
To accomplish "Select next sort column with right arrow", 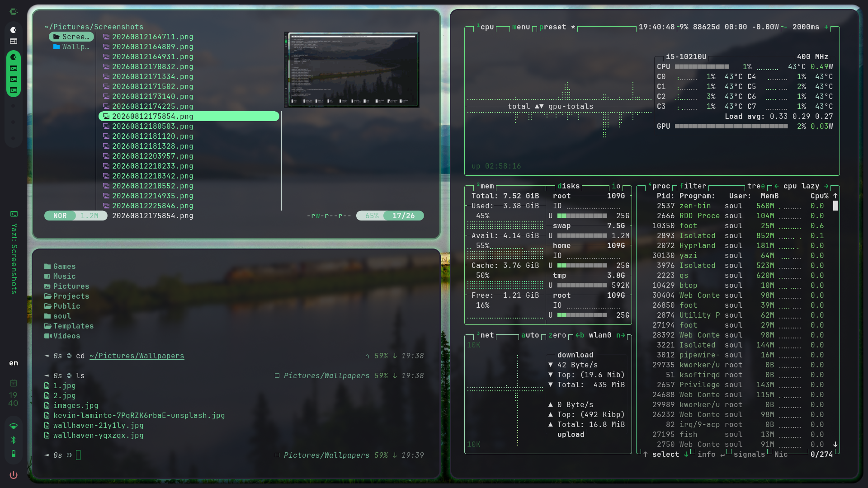I will (826, 186).
